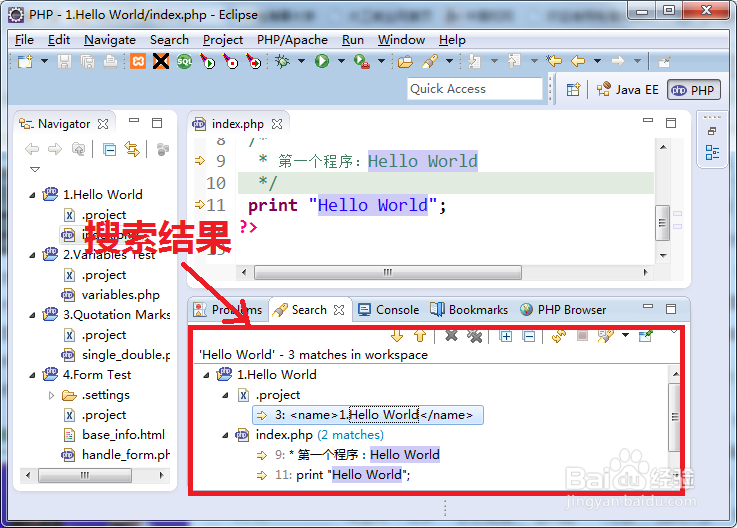Switch to the Java EE perspective

pos(627,89)
